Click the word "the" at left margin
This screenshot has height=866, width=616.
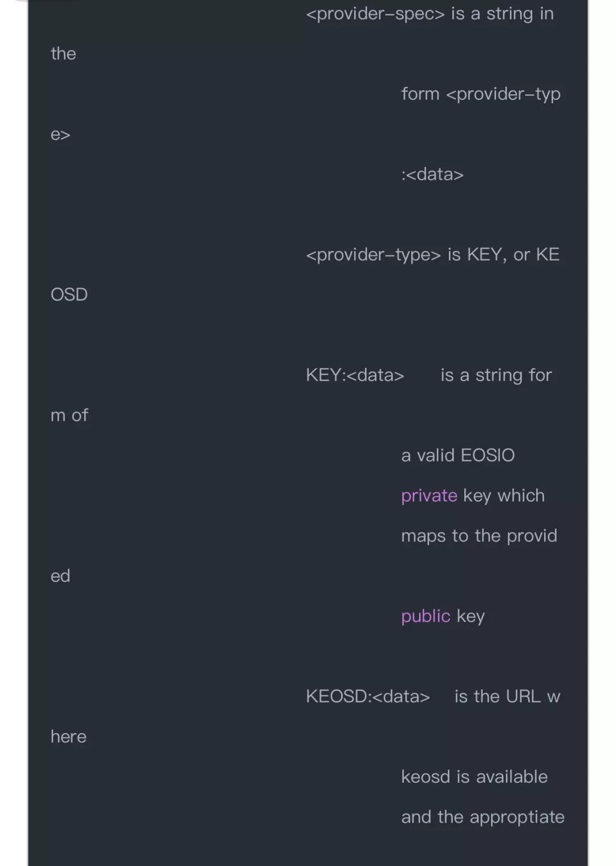tap(63, 54)
